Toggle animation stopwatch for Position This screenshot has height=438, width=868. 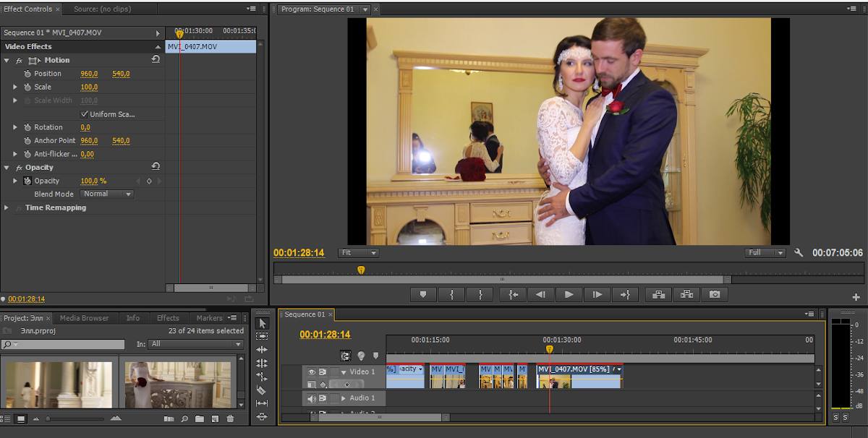click(27, 74)
